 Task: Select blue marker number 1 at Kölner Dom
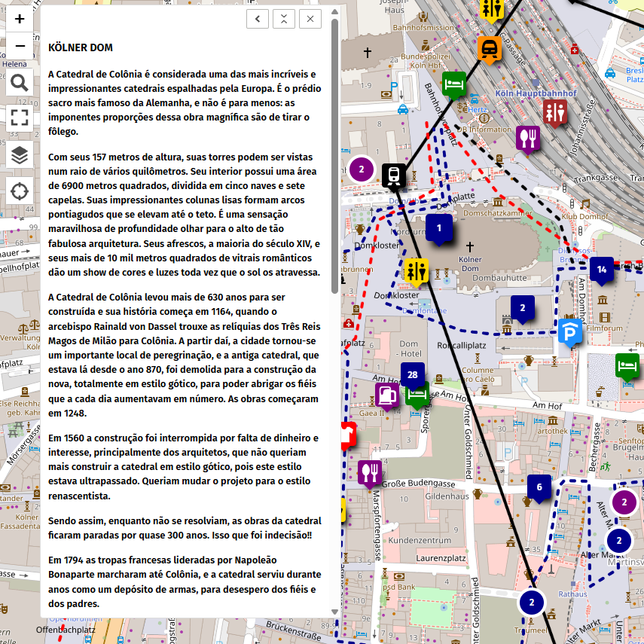coord(439,227)
